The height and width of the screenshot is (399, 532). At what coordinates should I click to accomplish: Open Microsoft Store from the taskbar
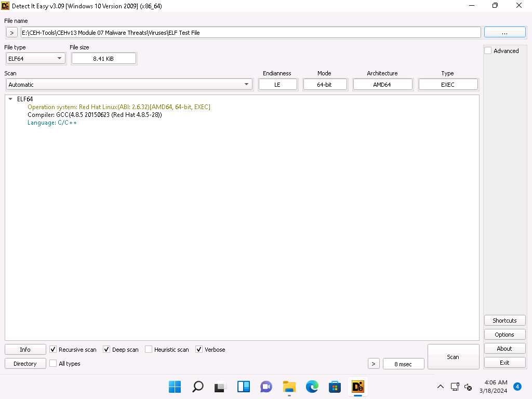(x=335, y=387)
